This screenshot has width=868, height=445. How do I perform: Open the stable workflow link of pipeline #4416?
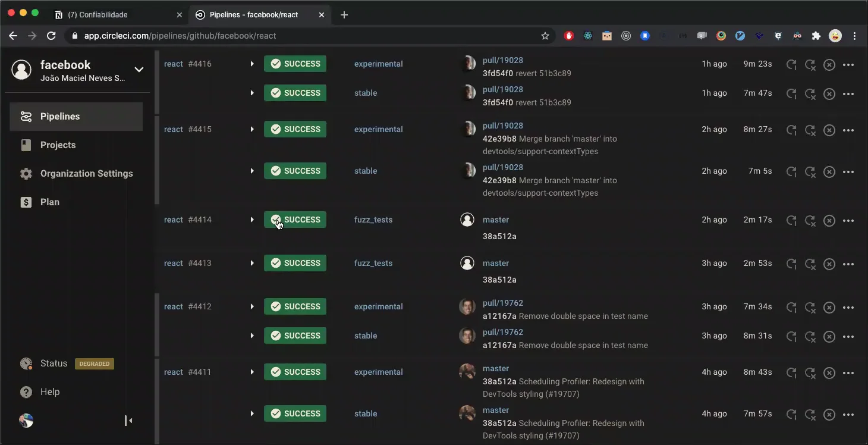pyautogui.click(x=366, y=93)
